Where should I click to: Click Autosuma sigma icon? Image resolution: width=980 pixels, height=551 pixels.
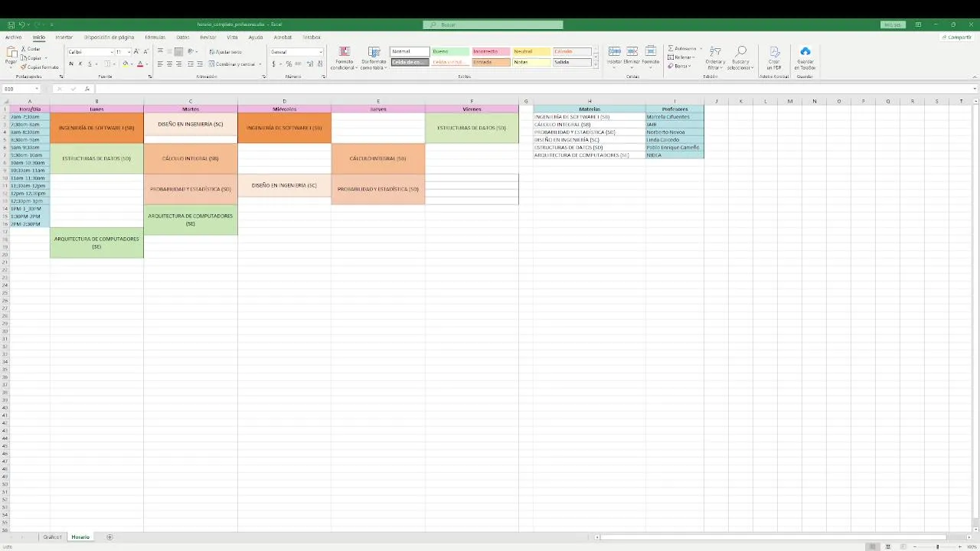(671, 48)
